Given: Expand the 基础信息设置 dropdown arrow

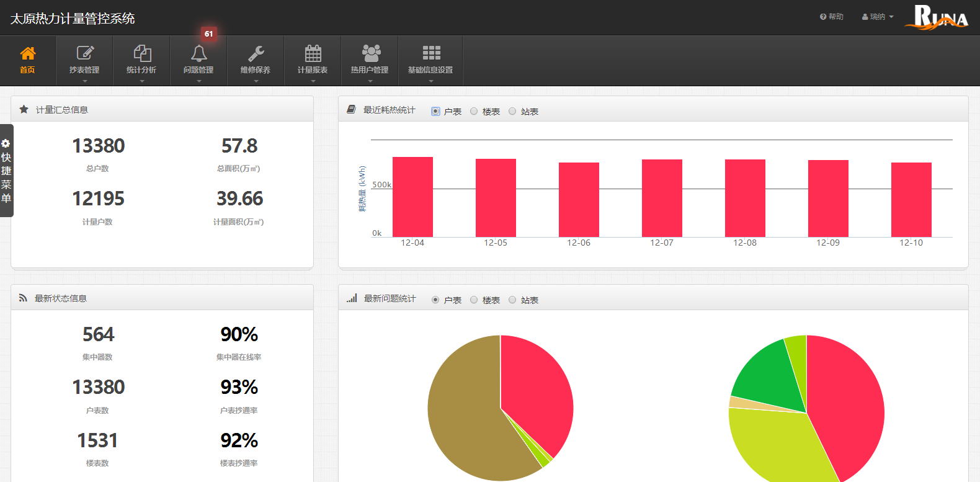Looking at the screenshot, I should pyautogui.click(x=431, y=81).
